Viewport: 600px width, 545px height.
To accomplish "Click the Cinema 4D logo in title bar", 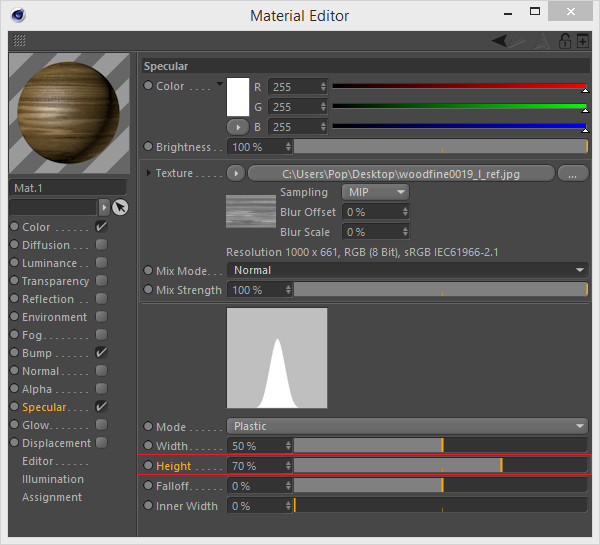I will coord(16,14).
